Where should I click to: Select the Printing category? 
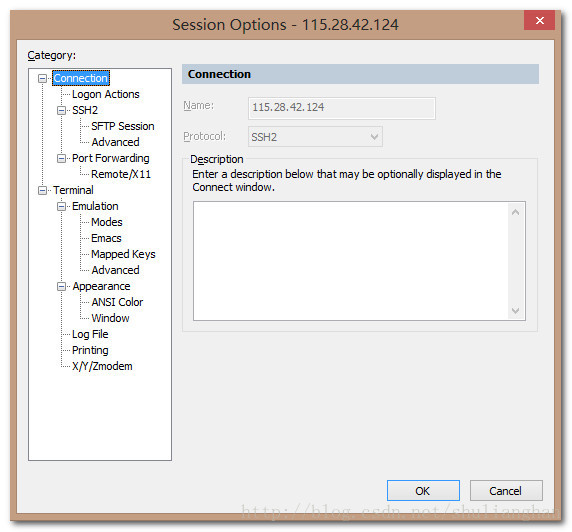point(90,350)
